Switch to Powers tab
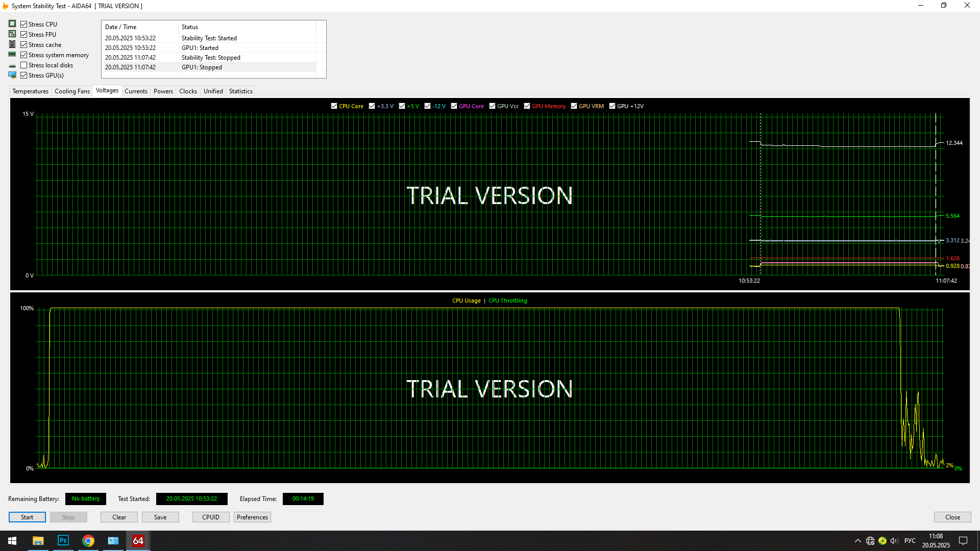Screen dimensions: 980x551 tap(163, 91)
